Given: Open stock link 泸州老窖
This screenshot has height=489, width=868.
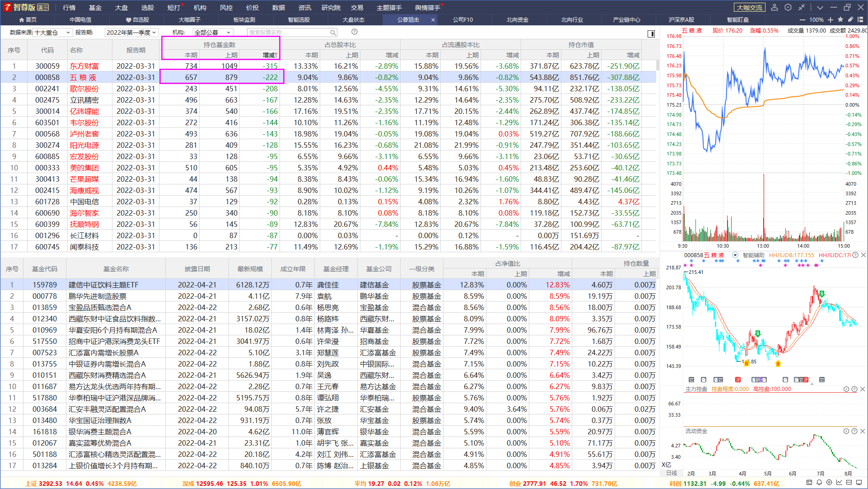Looking at the screenshot, I should [x=84, y=134].
